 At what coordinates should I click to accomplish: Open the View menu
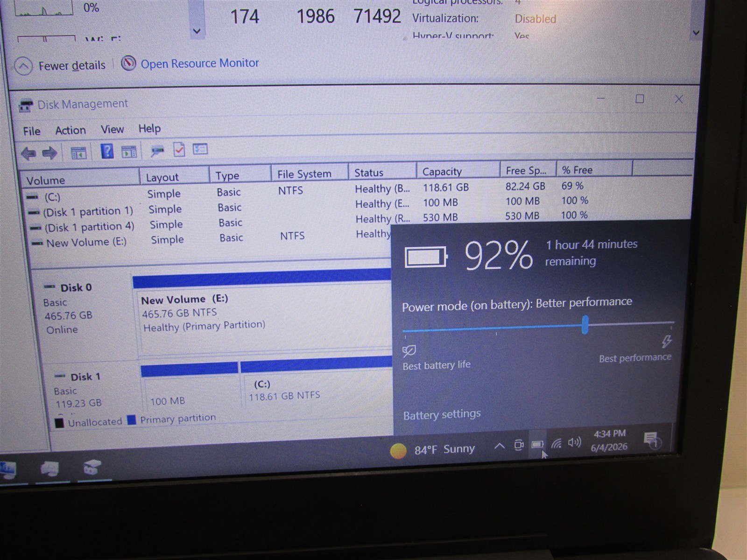pos(113,129)
